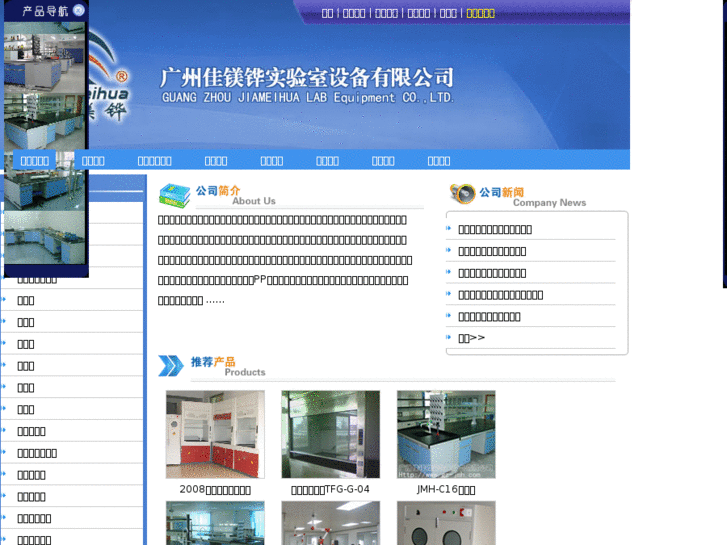Click the 推荐产品 double-arrow icon
The width and height of the screenshot is (727, 545).
[171, 365]
